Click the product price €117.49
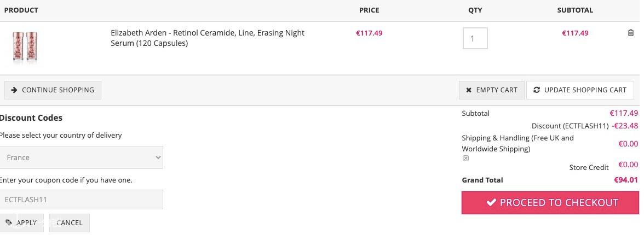 pos(369,33)
